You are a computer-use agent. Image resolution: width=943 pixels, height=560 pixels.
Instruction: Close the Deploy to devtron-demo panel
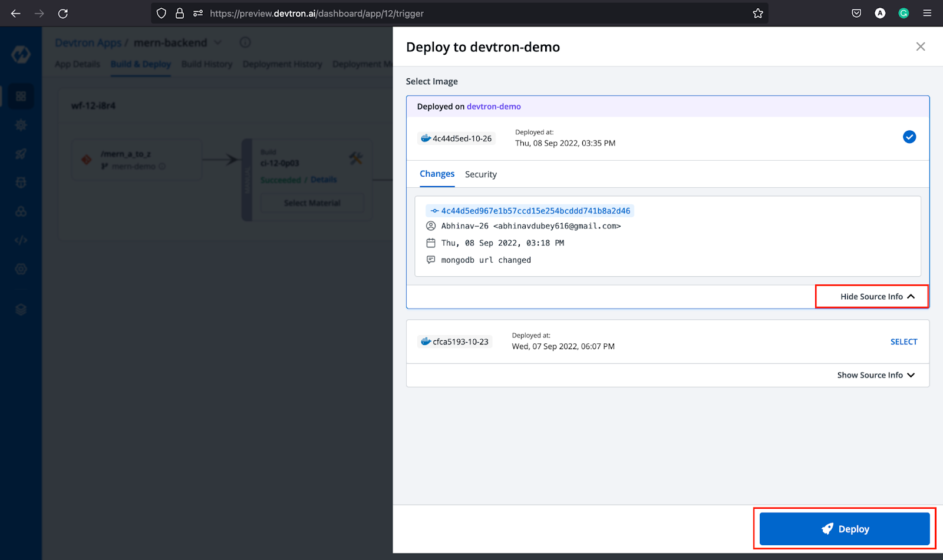coord(920,47)
